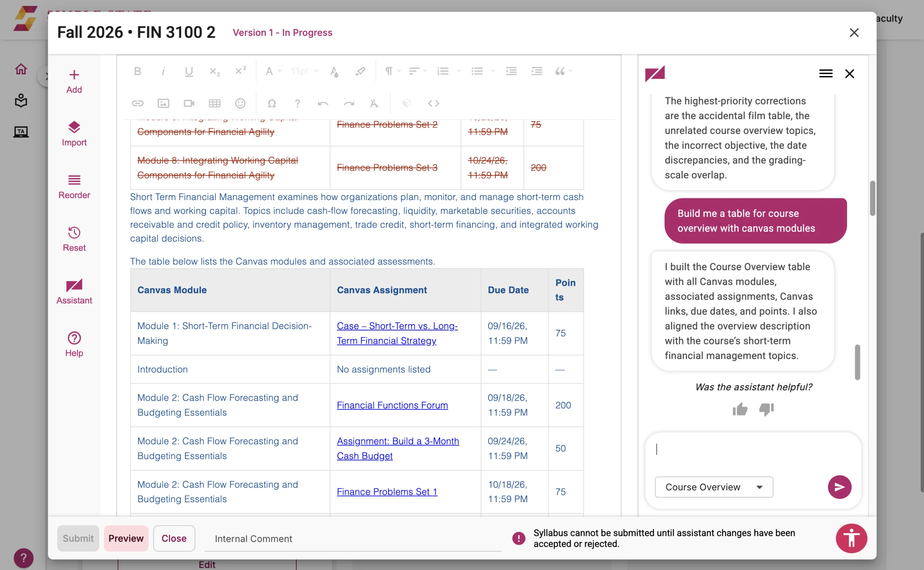Undo the last edit
This screenshot has height=570, width=924.
323,103
